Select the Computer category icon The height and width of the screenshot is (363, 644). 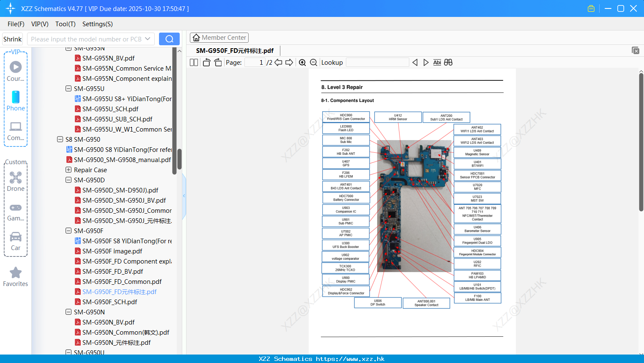click(x=16, y=131)
